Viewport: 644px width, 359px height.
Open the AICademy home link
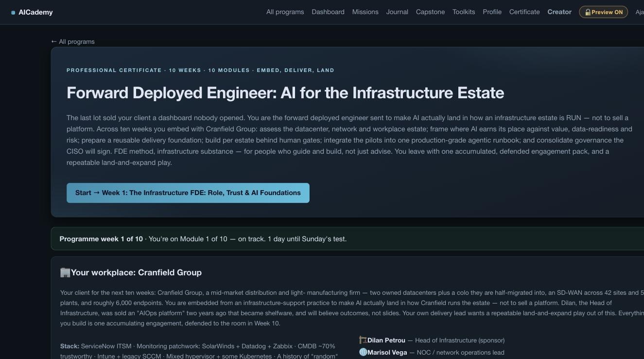(32, 12)
